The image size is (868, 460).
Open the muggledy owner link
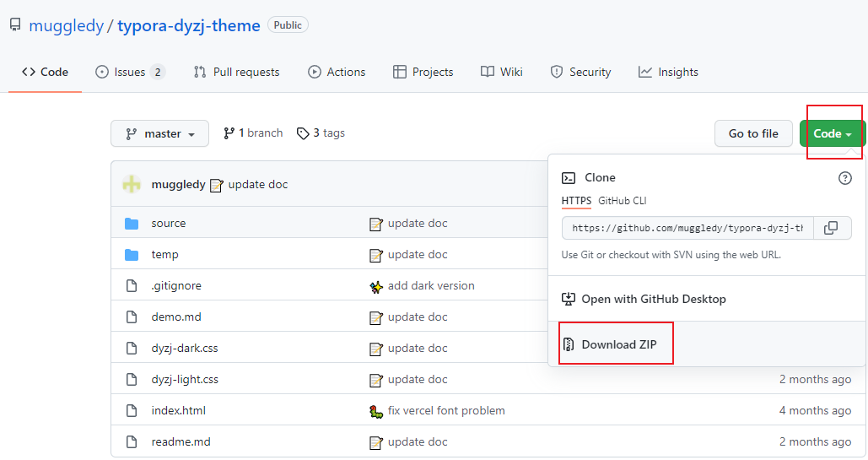click(66, 25)
